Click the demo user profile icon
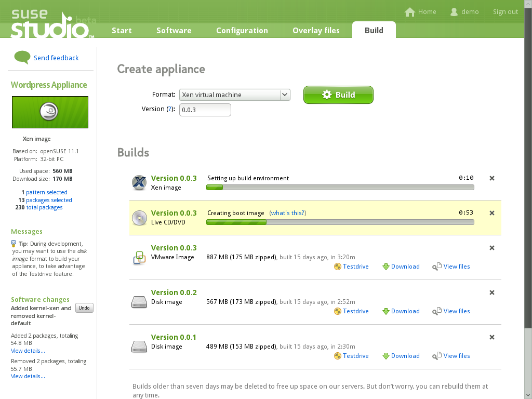 454,12
